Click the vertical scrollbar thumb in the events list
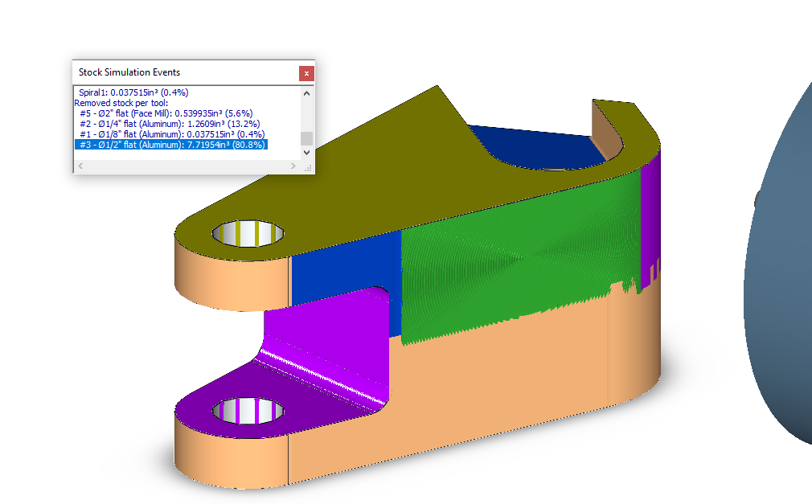 (306, 138)
